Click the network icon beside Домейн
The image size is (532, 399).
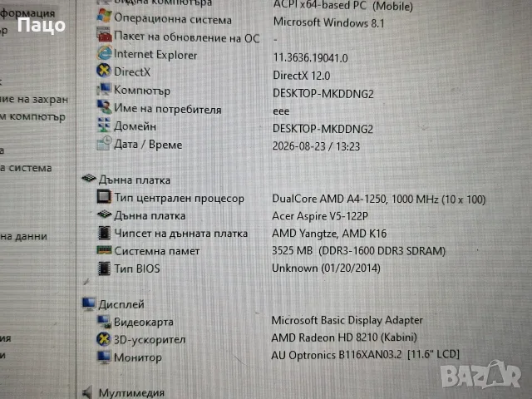[104, 126]
